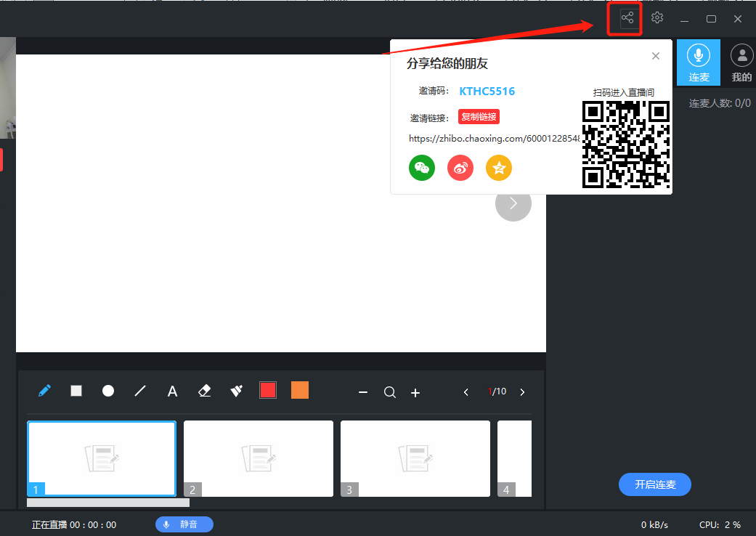This screenshot has width=756, height=536.
Task: Click the 0 kB/s network speed
Action: pos(655,525)
